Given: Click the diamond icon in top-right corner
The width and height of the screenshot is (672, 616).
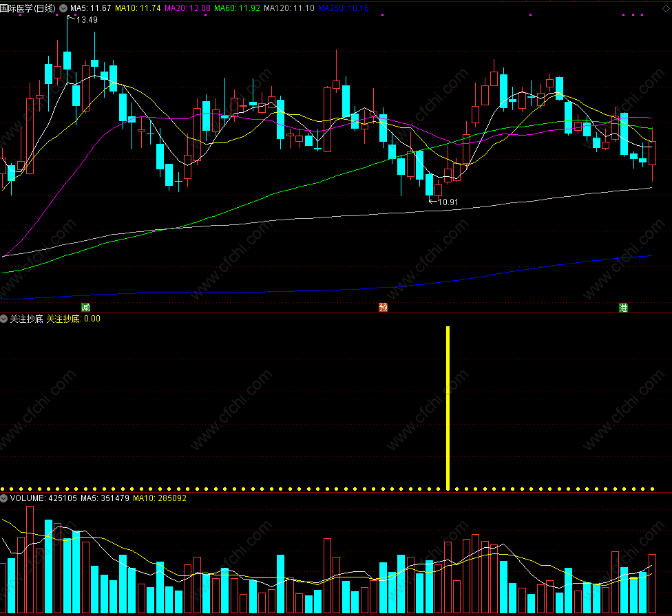Looking at the screenshot, I should [667, 8].
